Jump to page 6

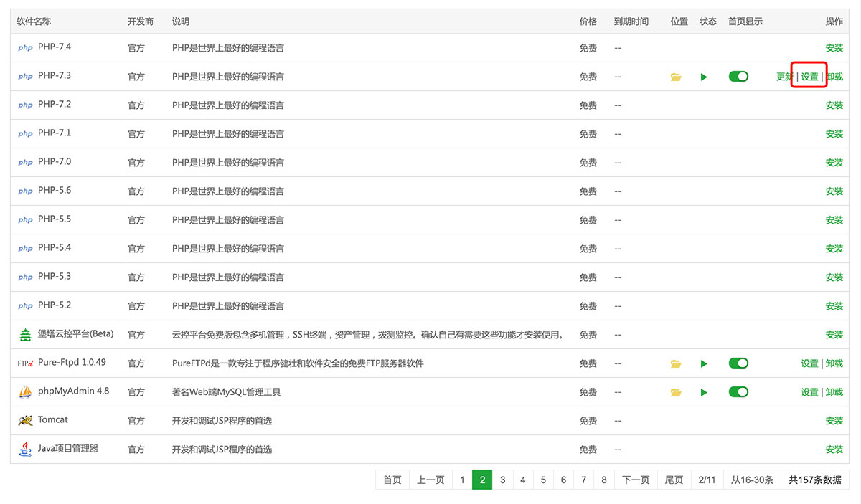[564, 480]
